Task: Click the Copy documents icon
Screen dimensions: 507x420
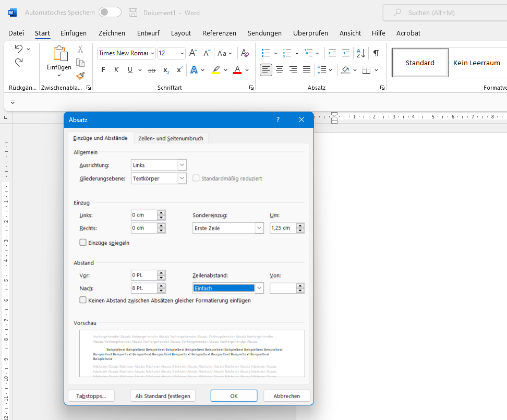Action: tap(80, 63)
